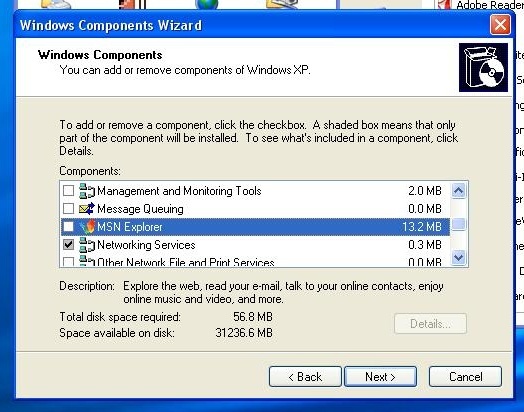
Task: Select the Networking Services row label
Action: click(x=146, y=245)
